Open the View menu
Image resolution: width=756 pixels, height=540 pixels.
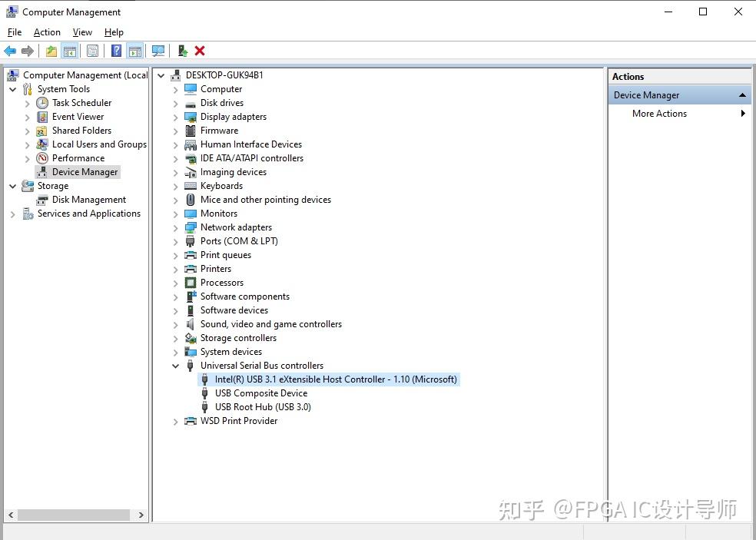82,32
